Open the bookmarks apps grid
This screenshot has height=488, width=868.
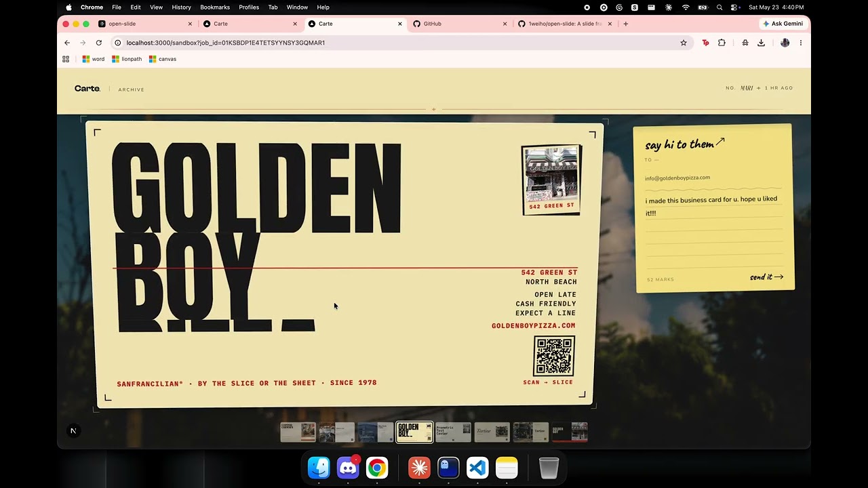[66, 59]
